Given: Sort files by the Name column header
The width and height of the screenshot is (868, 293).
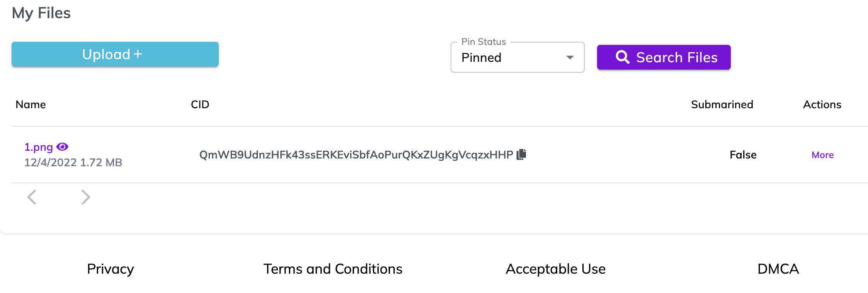Looking at the screenshot, I should pos(30,104).
